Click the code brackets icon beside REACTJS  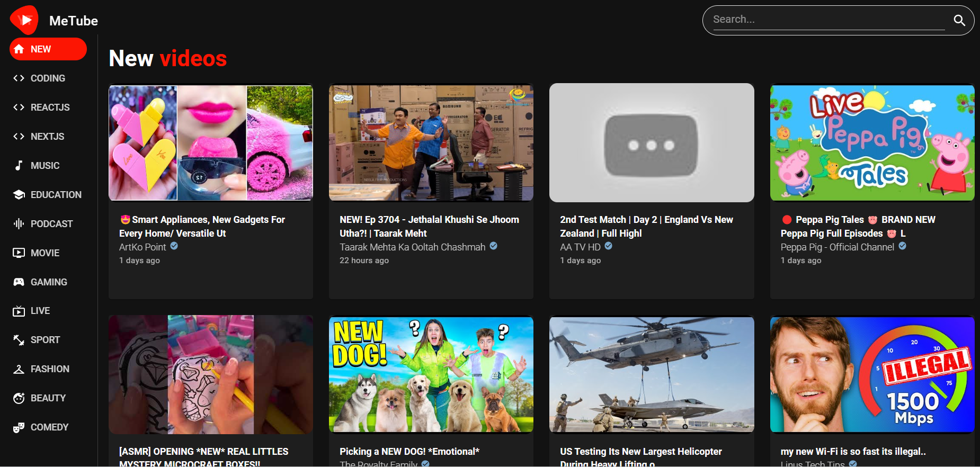[19, 107]
